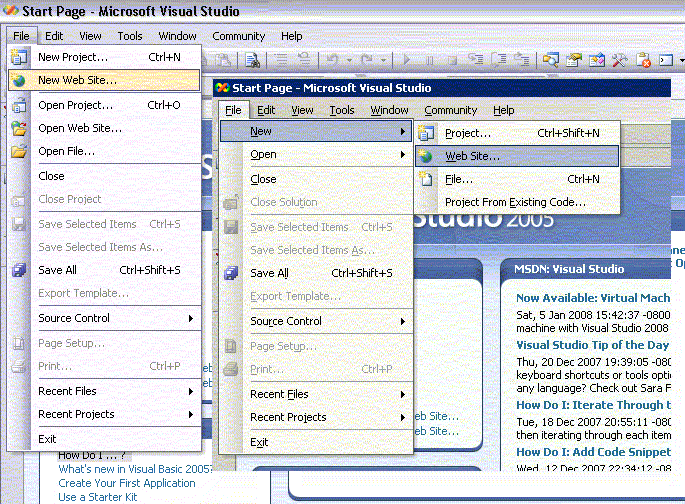The height and width of the screenshot is (504, 685).
Task: Click the open folder icon beside Open File…
Action: click(x=19, y=152)
